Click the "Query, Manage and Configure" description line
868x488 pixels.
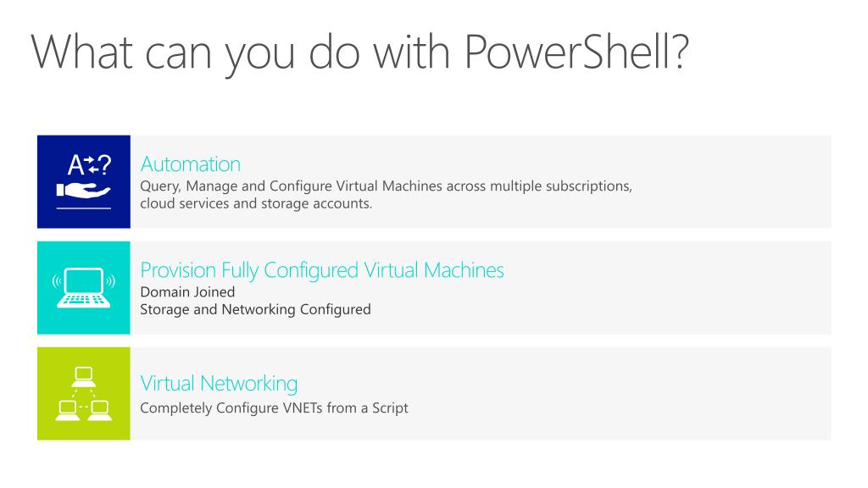click(x=386, y=186)
